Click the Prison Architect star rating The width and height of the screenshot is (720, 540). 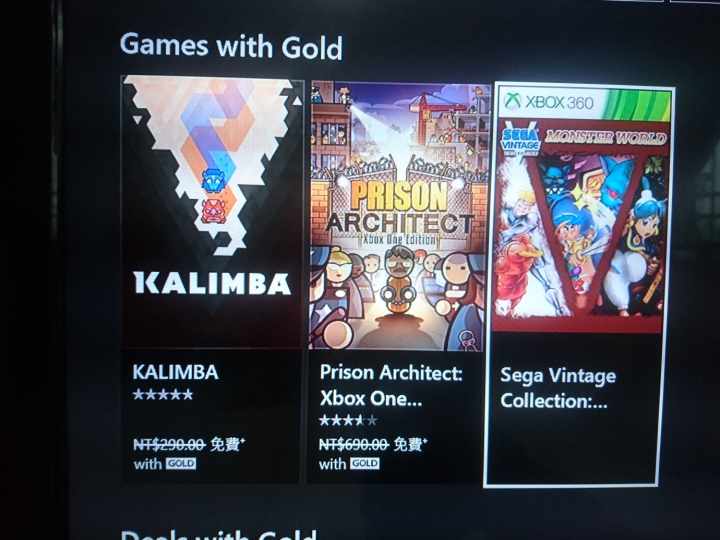(x=349, y=420)
